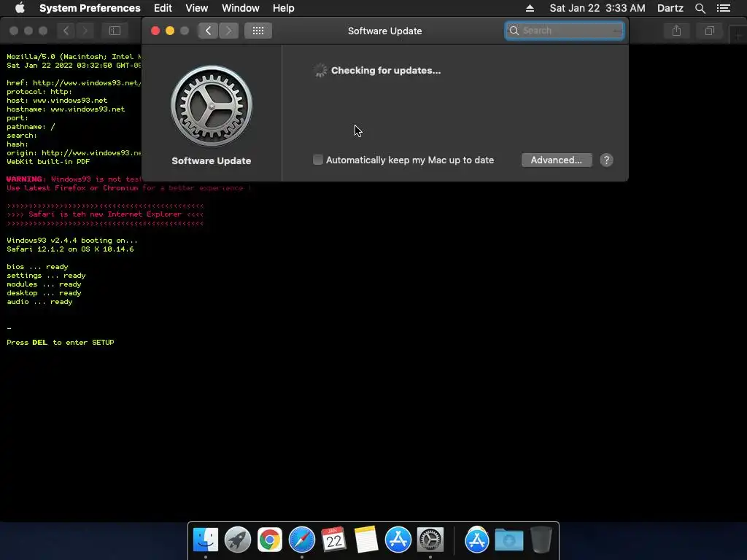The width and height of the screenshot is (747, 560).
Task: Click 'hostname: www.windows93.net' line
Action: click(x=66, y=109)
